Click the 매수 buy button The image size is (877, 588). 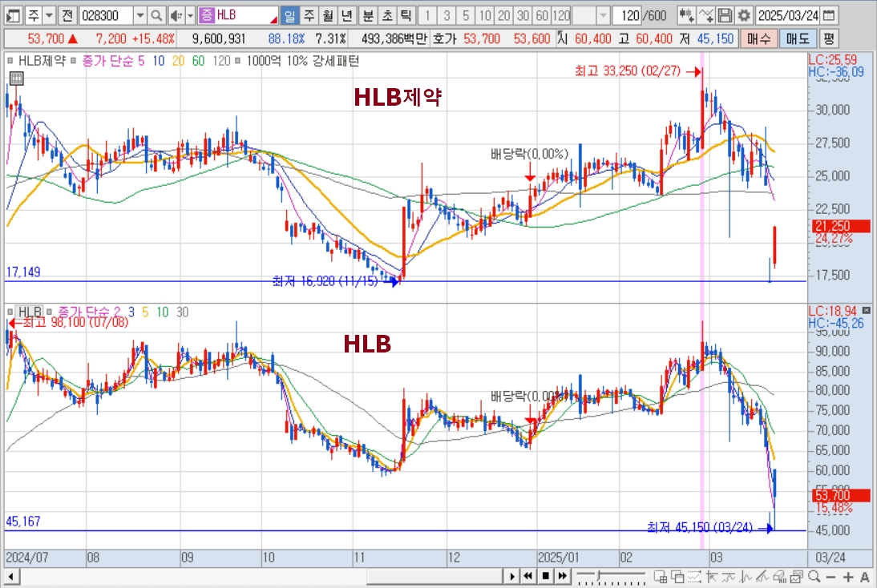[758, 38]
